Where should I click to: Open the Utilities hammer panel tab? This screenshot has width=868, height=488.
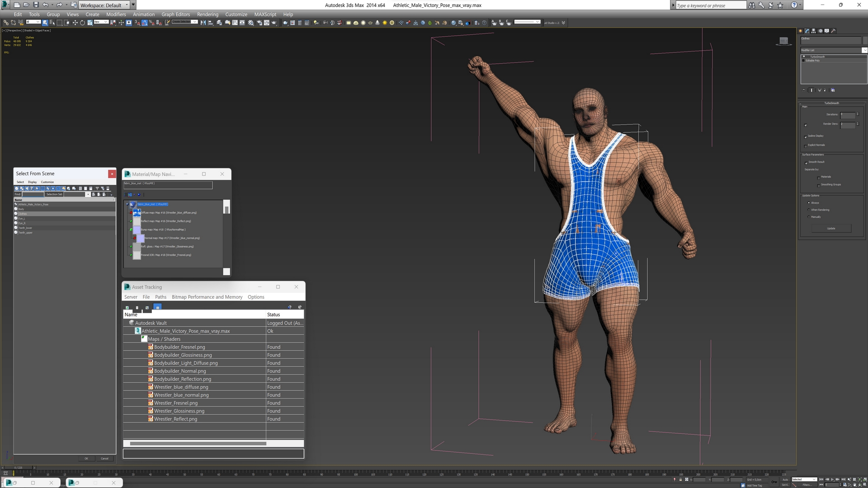pyautogui.click(x=833, y=31)
